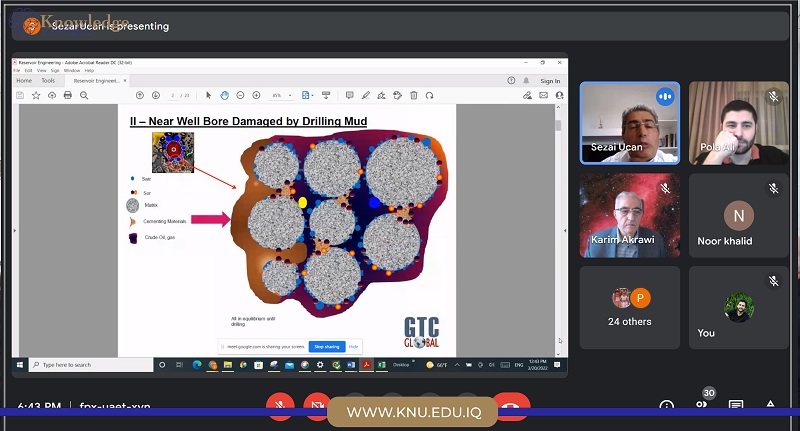Switch to the Tools tab
Viewport: 800px width, 431px height.
48,81
